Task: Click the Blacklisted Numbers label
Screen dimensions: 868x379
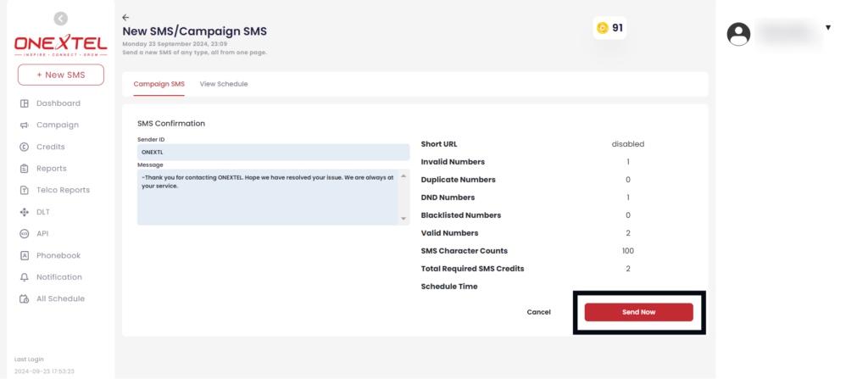Action: pyautogui.click(x=461, y=215)
